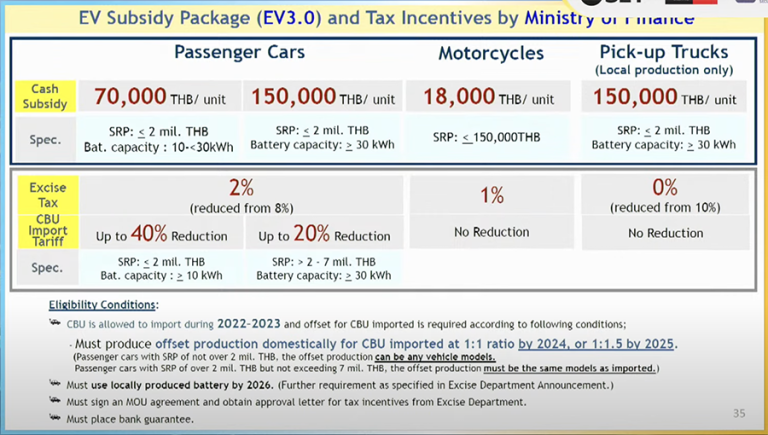Click the Pick-up Trucks column heading

[663, 50]
